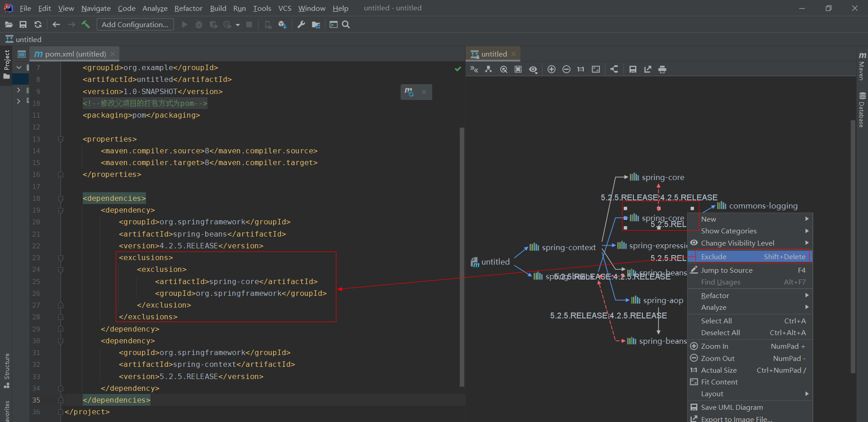Click the diagram collapse/expand chevrons icon

(474, 69)
